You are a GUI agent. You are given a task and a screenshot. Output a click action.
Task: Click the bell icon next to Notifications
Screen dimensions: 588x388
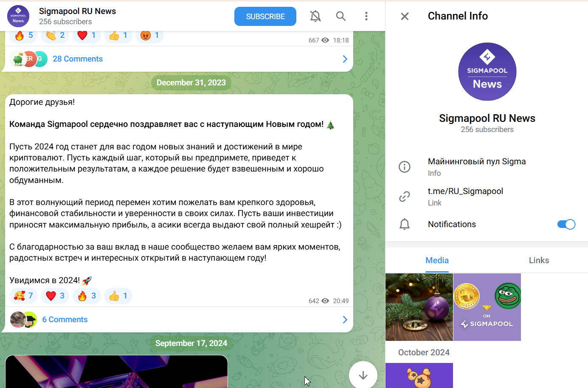click(405, 224)
